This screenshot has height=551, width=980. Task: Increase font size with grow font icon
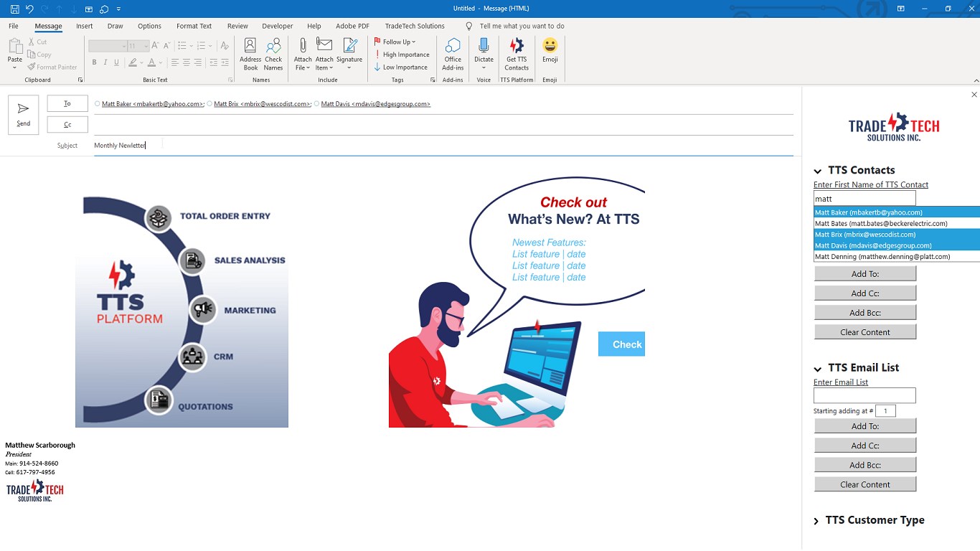(156, 46)
